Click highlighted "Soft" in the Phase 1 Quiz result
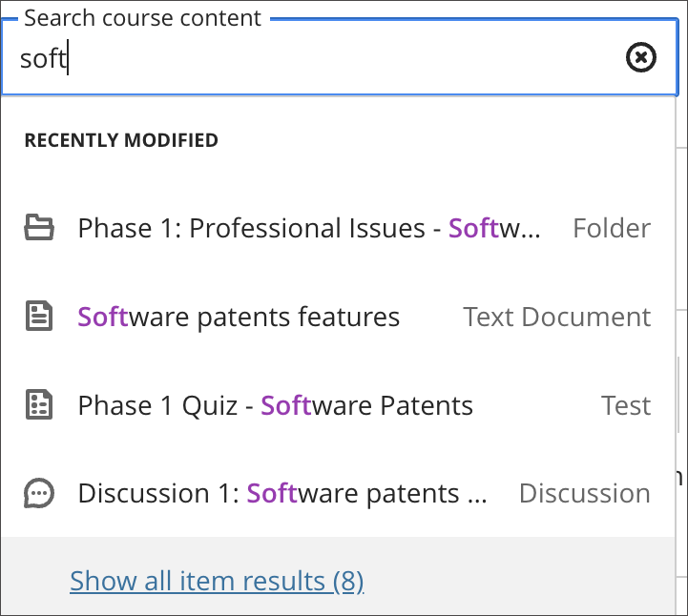Viewport: 688px width, 616px height. tap(286, 405)
